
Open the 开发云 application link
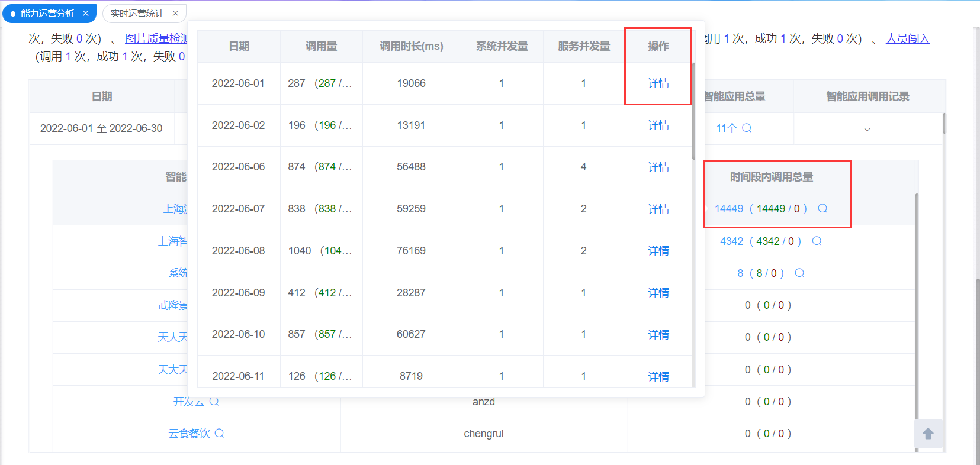[x=189, y=402]
